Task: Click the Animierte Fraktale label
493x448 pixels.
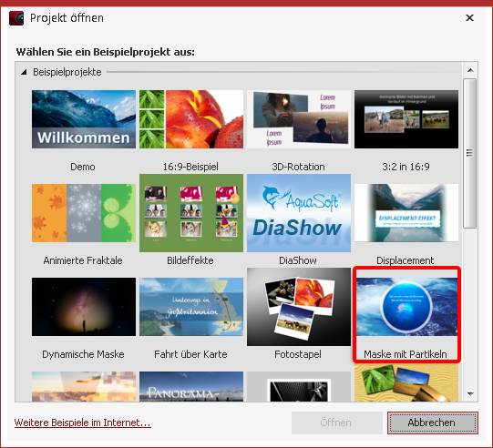Action: point(83,260)
